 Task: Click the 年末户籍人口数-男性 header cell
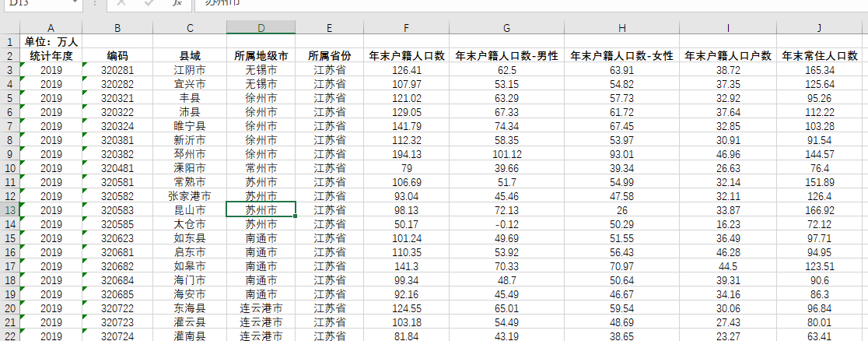point(506,56)
